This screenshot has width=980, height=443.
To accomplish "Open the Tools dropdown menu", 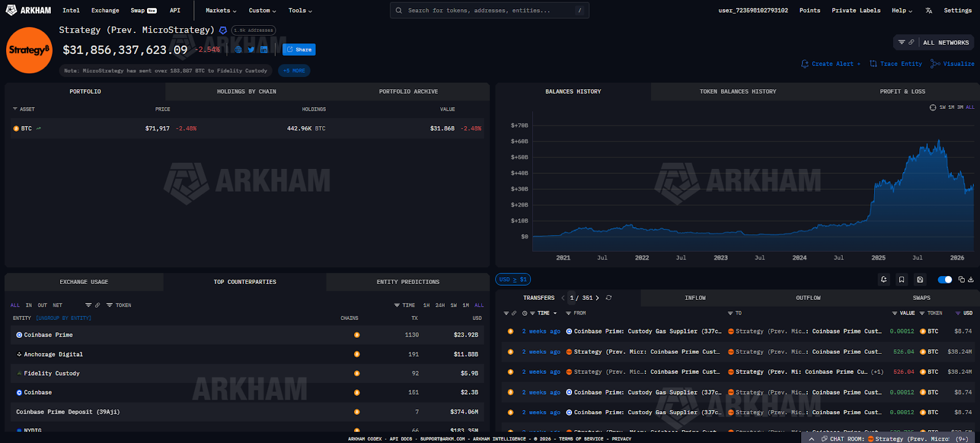I will [x=300, y=10].
